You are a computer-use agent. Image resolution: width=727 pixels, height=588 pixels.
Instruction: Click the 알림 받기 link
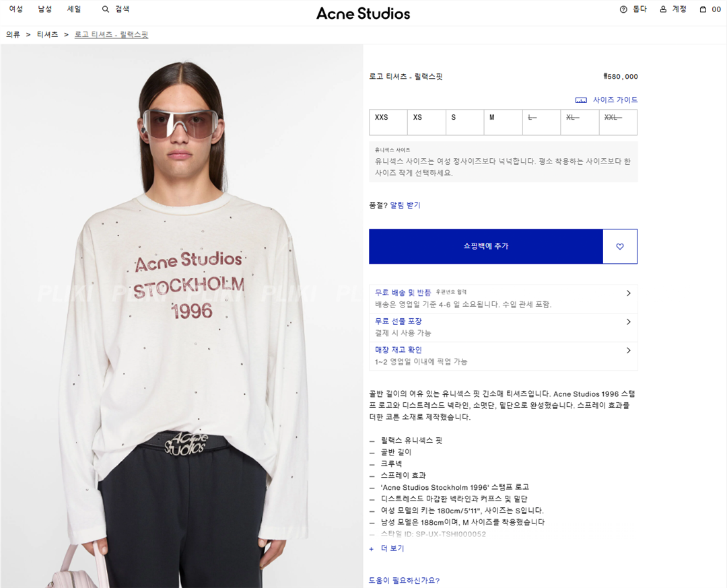click(x=405, y=205)
